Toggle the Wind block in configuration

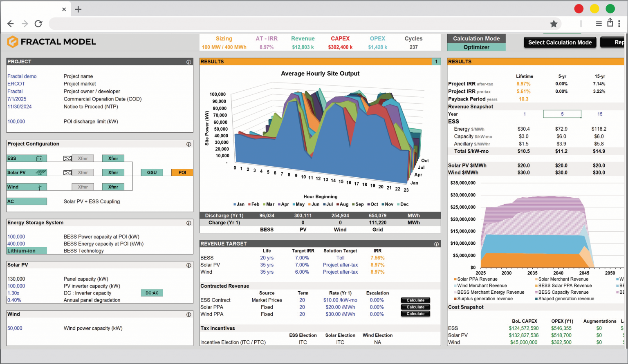pos(27,187)
